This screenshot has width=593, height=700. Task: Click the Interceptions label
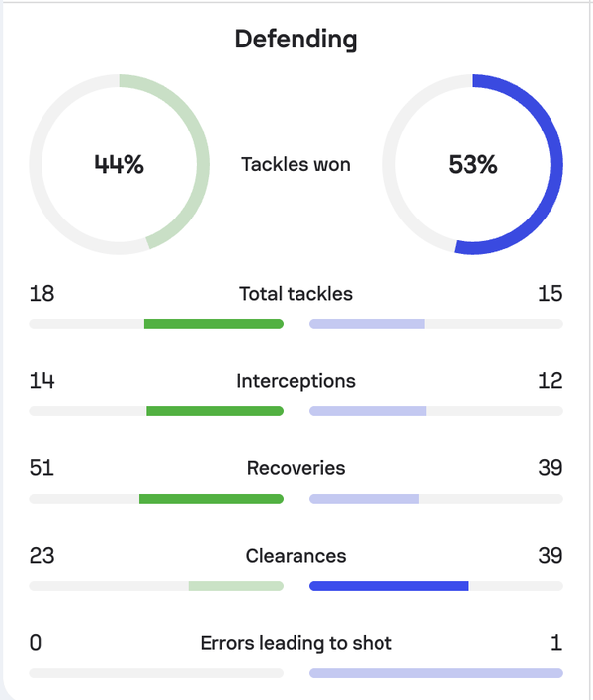(x=296, y=381)
